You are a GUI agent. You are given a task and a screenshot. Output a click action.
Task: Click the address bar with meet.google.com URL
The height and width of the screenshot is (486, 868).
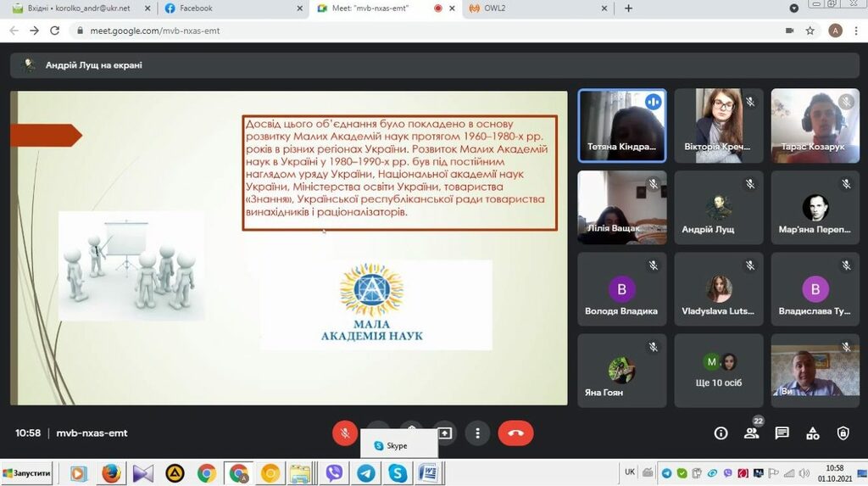tap(339, 31)
